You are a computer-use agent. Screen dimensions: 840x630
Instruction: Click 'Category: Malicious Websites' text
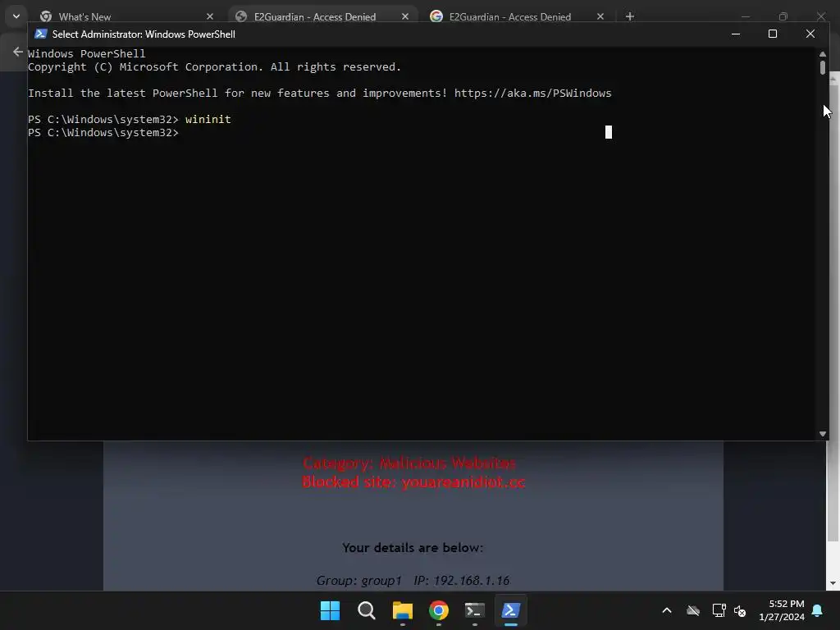click(x=409, y=463)
